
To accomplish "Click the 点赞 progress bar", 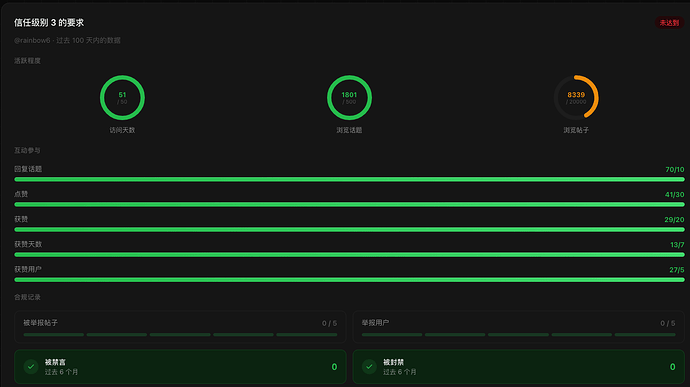I will point(349,204).
